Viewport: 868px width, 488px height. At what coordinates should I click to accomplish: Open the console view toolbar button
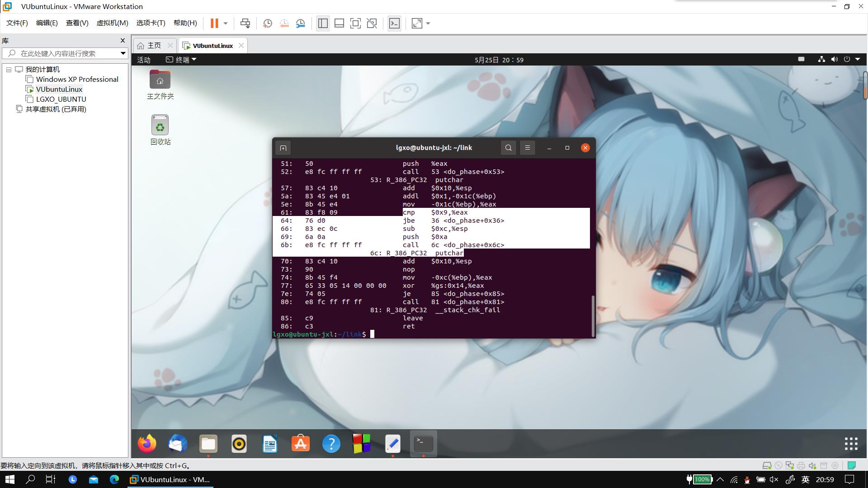[x=394, y=23]
